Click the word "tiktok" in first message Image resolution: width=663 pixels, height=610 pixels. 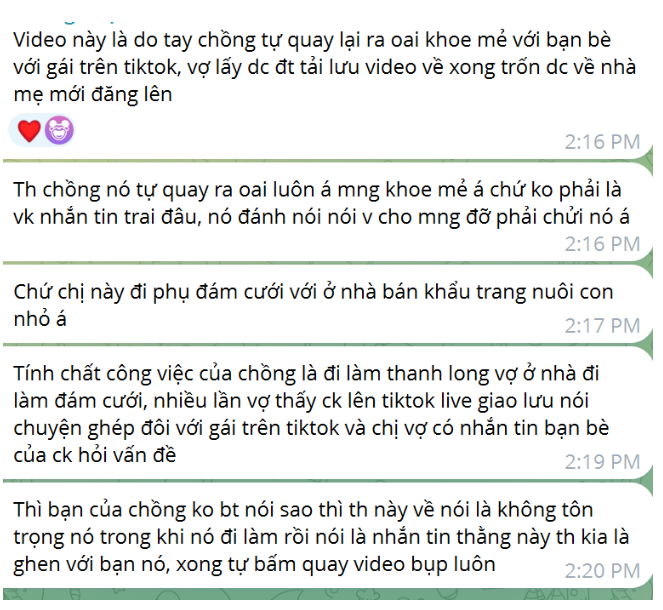coord(151,67)
